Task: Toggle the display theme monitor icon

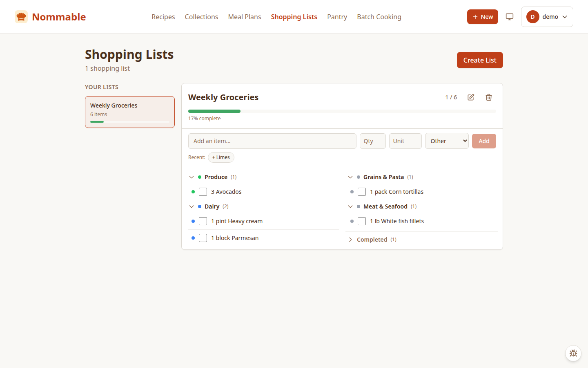Action: tap(510, 17)
